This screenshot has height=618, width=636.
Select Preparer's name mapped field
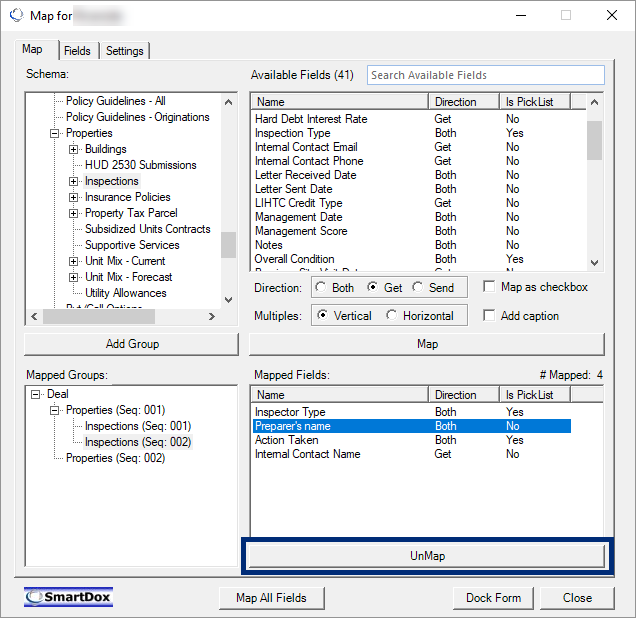pyautogui.click(x=412, y=426)
